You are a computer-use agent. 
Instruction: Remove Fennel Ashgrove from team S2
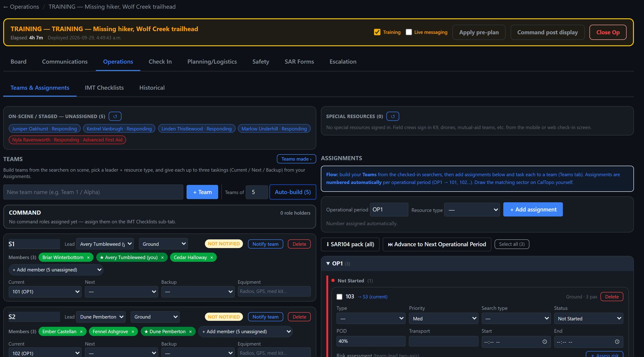pyautogui.click(x=133, y=332)
